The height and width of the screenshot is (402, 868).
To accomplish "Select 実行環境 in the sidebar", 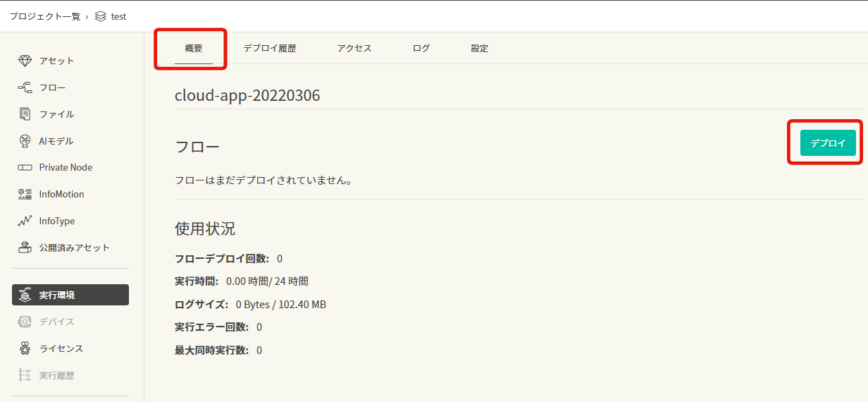I will tap(70, 295).
